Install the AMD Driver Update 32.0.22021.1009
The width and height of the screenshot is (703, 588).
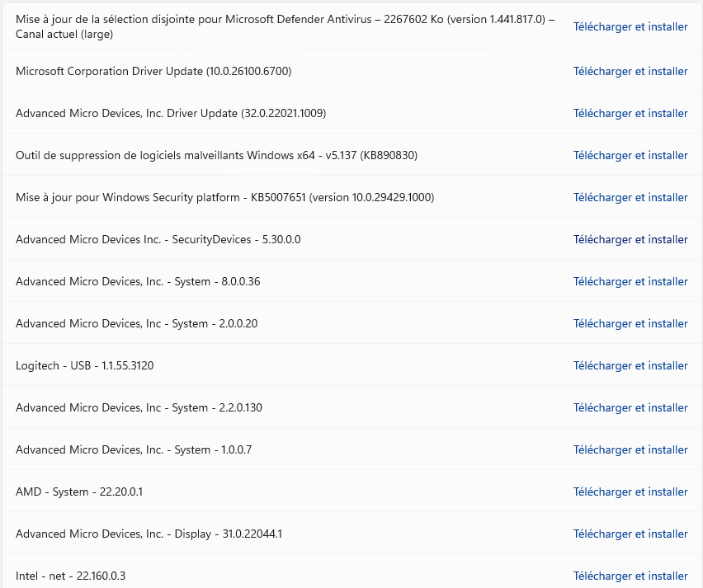tap(630, 113)
